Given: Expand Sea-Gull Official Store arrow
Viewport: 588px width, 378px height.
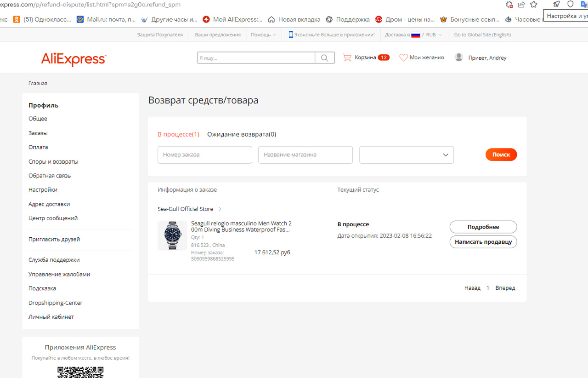Looking at the screenshot, I should click(x=220, y=209).
